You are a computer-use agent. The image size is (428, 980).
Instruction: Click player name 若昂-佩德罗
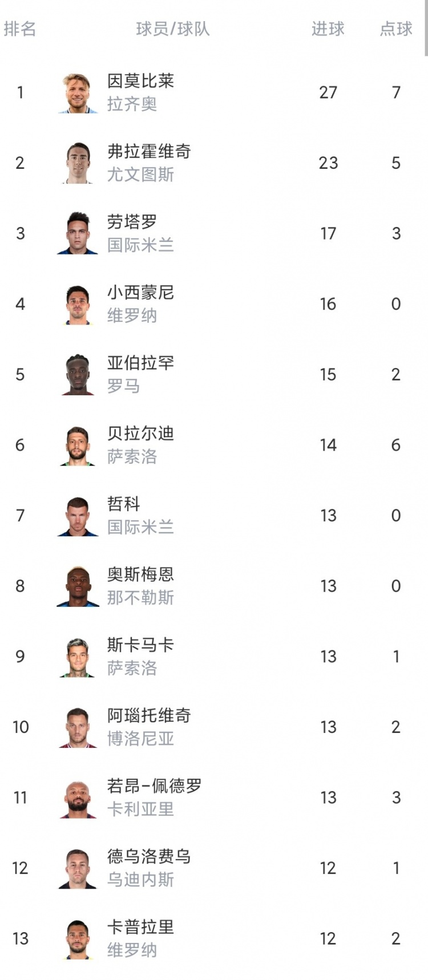tap(154, 786)
